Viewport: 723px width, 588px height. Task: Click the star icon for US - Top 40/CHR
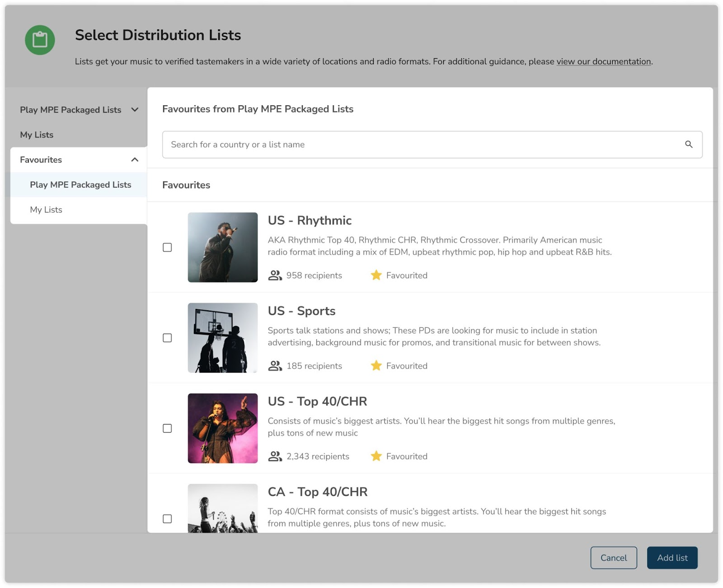click(x=376, y=456)
